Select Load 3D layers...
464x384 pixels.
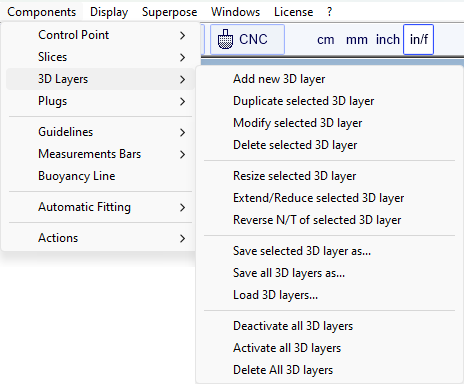[x=329, y=295]
